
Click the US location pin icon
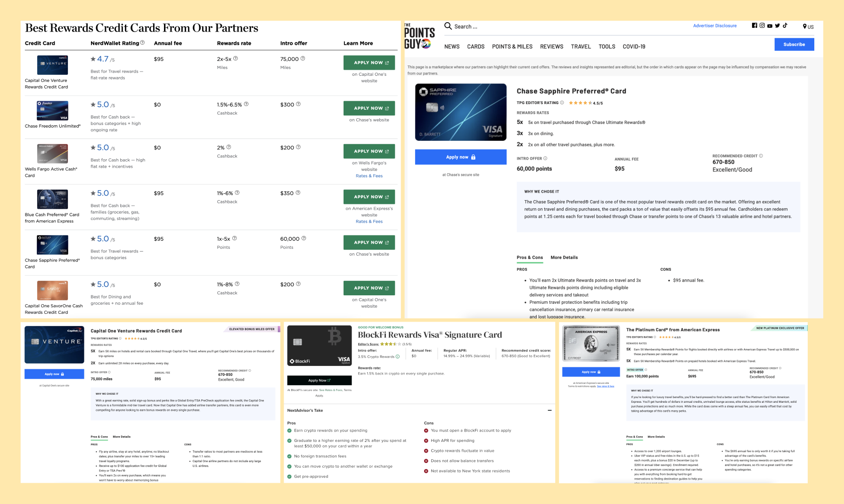point(805,26)
